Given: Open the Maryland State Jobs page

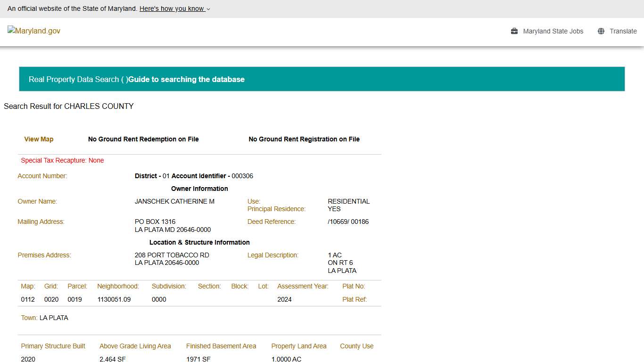Looking at the screenshot, I should 553,31.
